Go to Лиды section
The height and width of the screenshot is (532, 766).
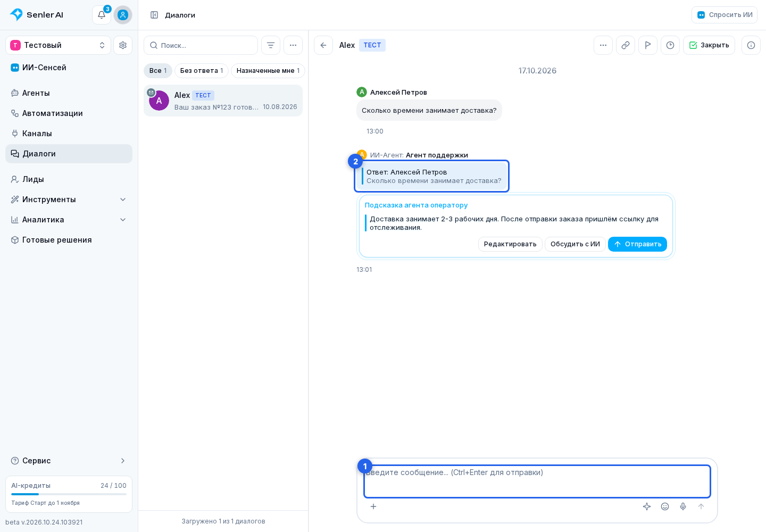[69, 179]
